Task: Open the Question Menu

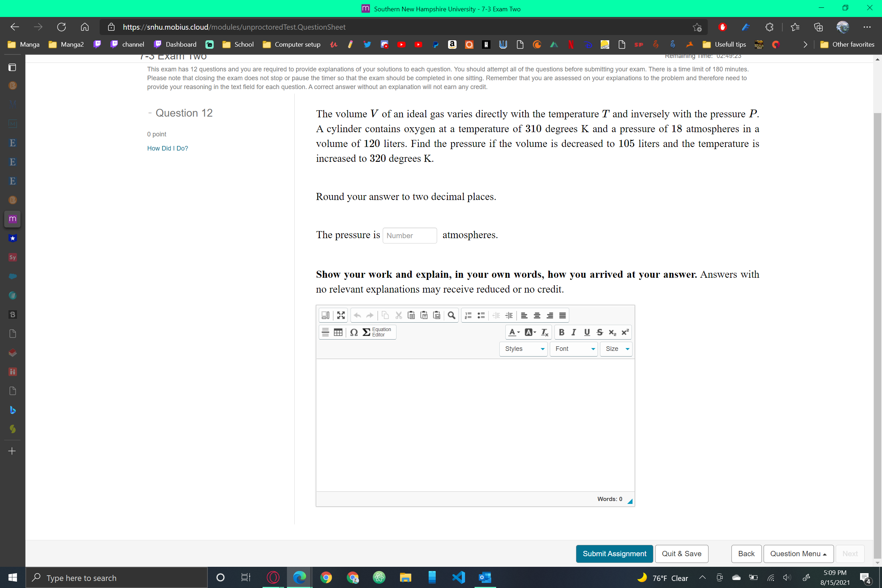Action: [x=798, y=553]
